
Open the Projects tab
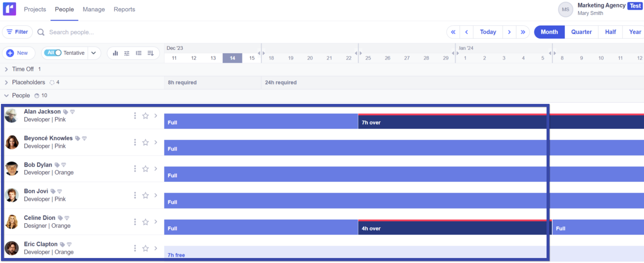pos(35,9)
